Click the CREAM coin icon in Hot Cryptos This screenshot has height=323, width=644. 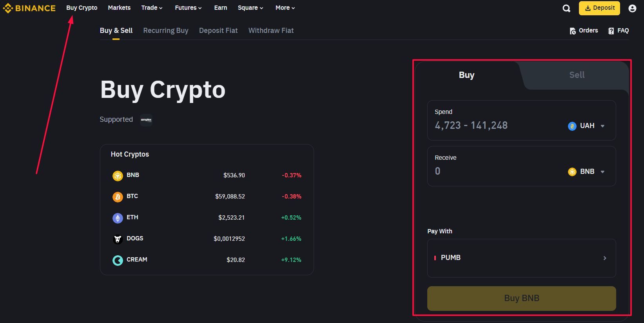click(x=118, y=260)
